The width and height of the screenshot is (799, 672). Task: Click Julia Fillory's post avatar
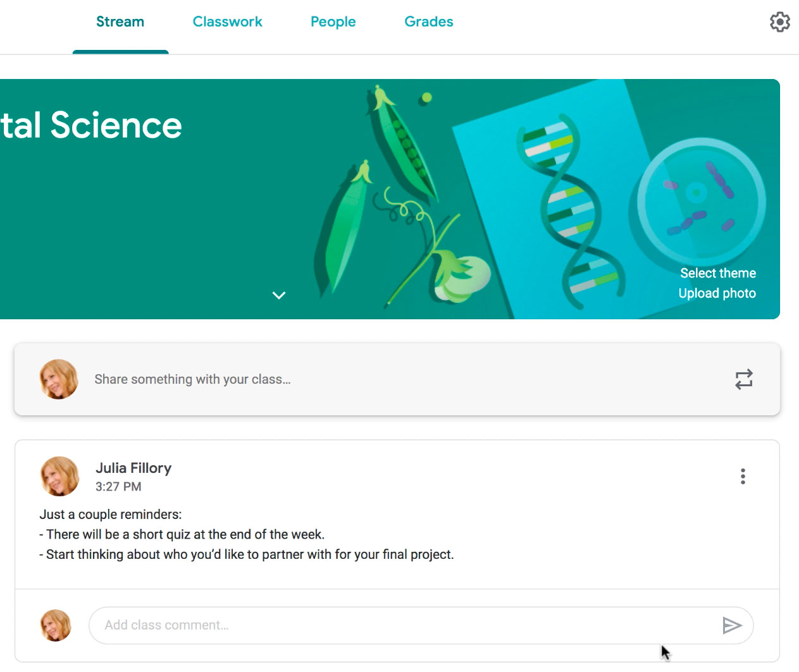tap(59, 476)
